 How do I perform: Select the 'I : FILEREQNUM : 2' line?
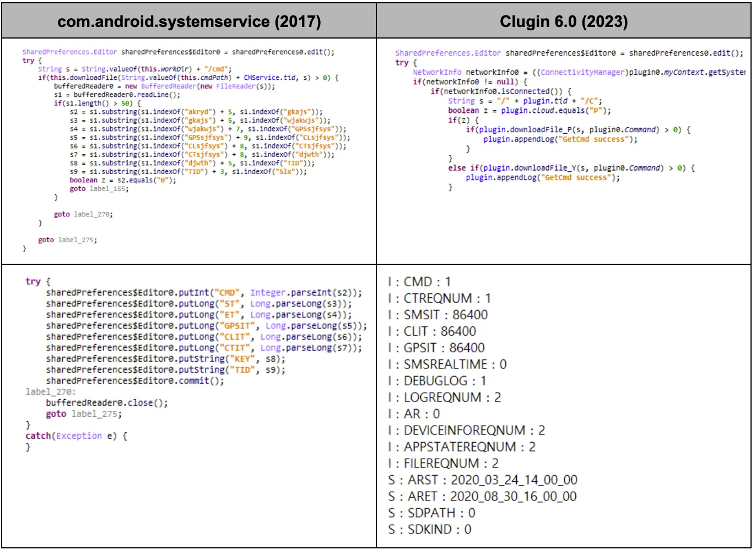click(x=443, y=464)
